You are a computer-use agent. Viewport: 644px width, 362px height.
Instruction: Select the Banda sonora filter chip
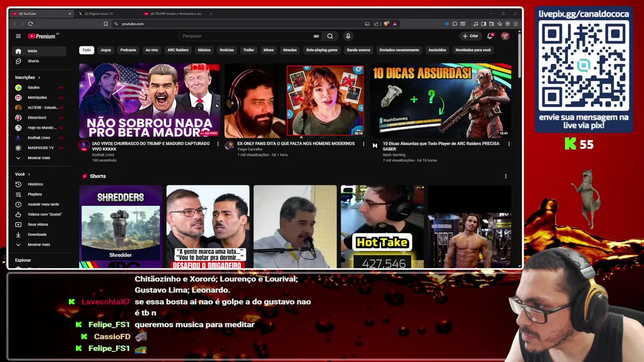click(358, 50)
